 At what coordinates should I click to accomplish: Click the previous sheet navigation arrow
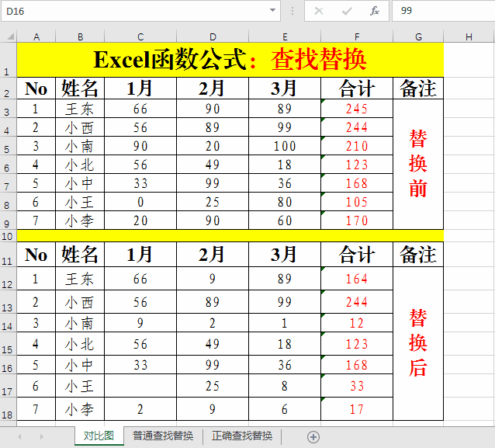point(19,436)
